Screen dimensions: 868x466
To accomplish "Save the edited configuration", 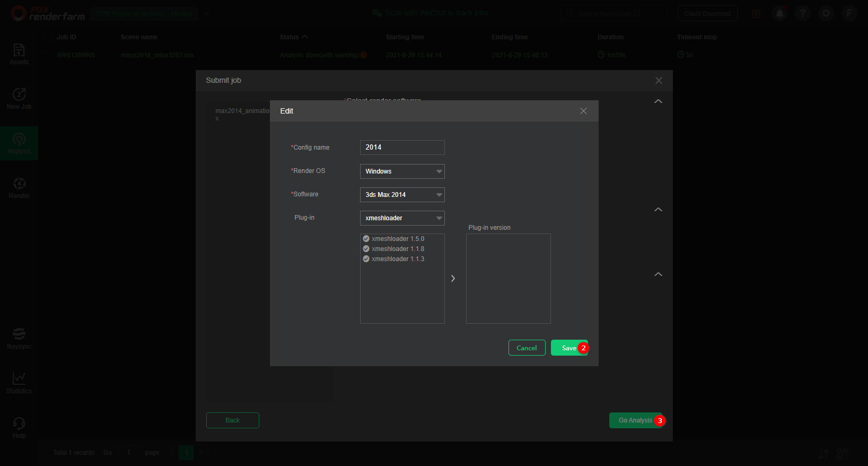I will point(569,348).
